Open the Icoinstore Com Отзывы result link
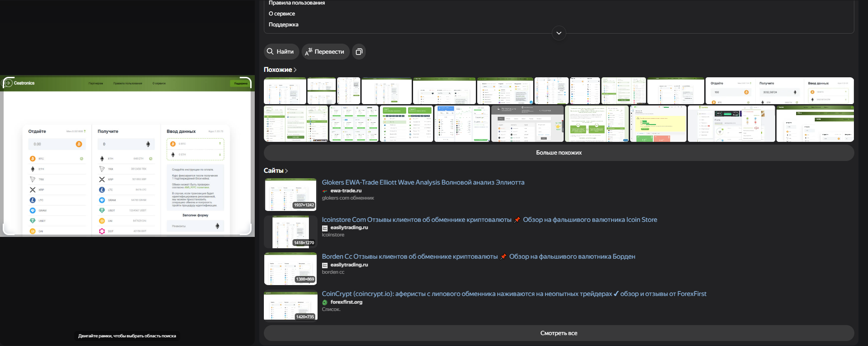This screenshot has height=346, width=868. [x=490, y=220]
